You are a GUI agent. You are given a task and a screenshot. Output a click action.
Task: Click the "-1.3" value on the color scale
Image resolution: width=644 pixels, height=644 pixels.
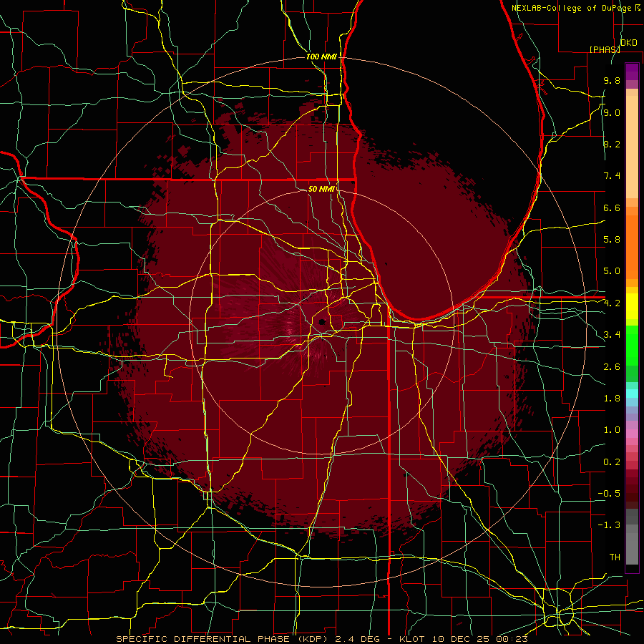[609, 525]
